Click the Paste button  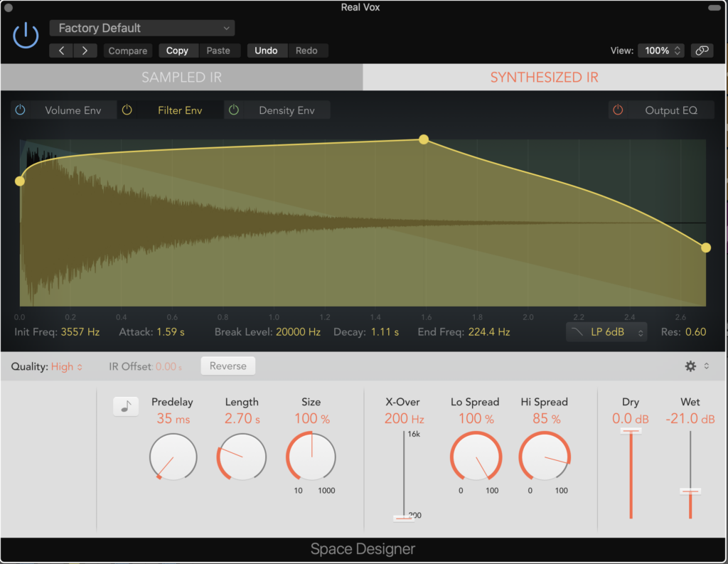(x=218, y=50)
